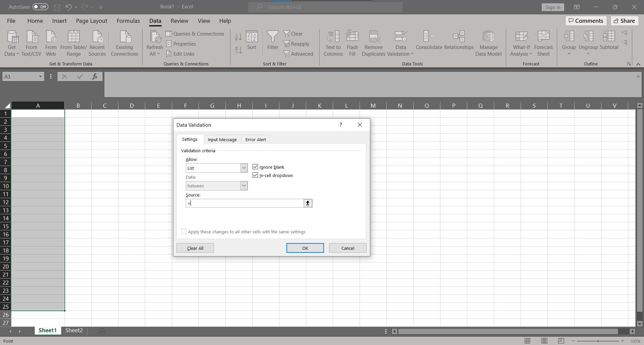Open Existing Connections
The width and height of the screenshot is (644, 345).
[x=124, y=44]
